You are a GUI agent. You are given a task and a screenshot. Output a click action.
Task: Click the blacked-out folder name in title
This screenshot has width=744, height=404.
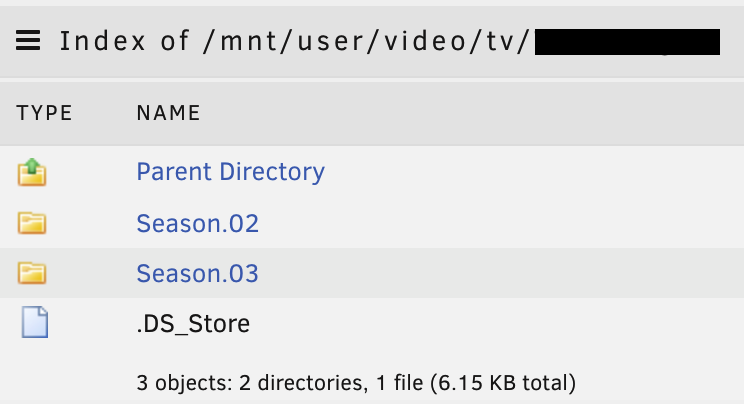point(627,42)
